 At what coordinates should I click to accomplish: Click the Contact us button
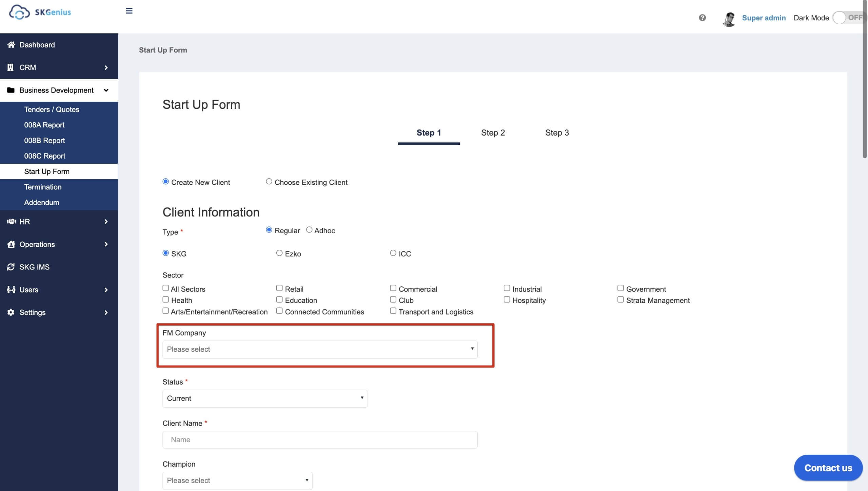[x=828, y=468]
